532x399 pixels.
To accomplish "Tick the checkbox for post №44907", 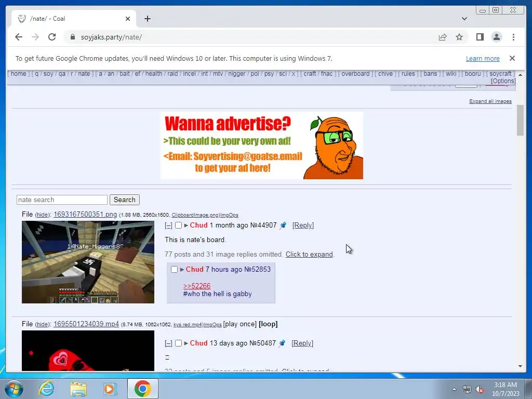I will click(x=179, y=225).
